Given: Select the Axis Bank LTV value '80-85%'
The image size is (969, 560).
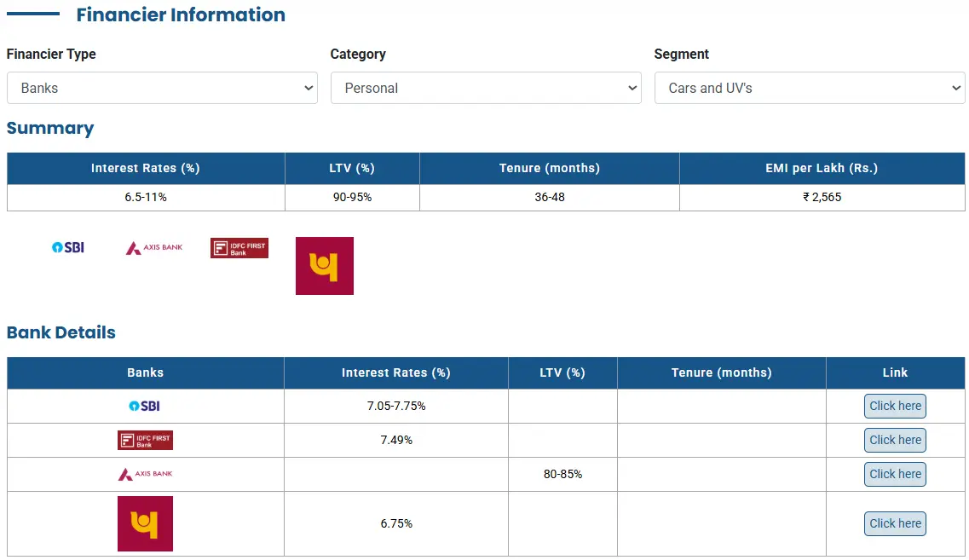Looking at the screenshot, I should pos(562,474).
